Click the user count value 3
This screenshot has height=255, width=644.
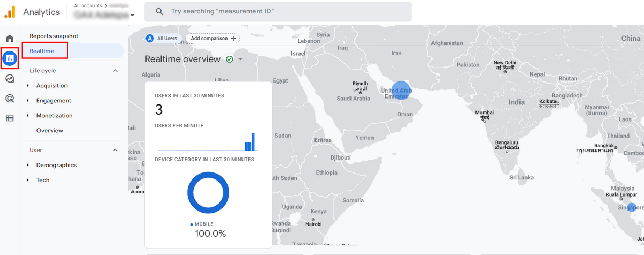coord(159,110)
